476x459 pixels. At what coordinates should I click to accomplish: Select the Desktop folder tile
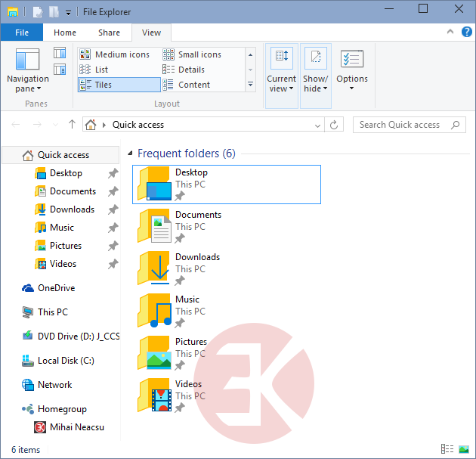pos(227,185)
